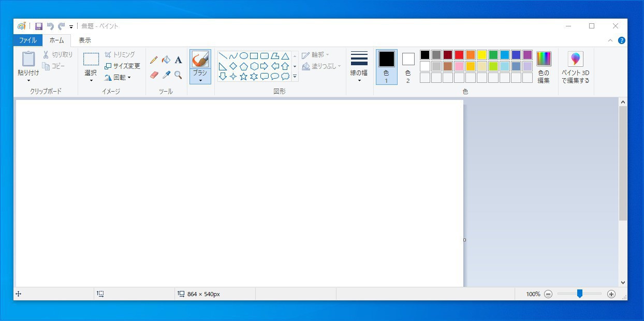Click the zoom slider handle
644x321 pixels.
click(x=580, y=294)
